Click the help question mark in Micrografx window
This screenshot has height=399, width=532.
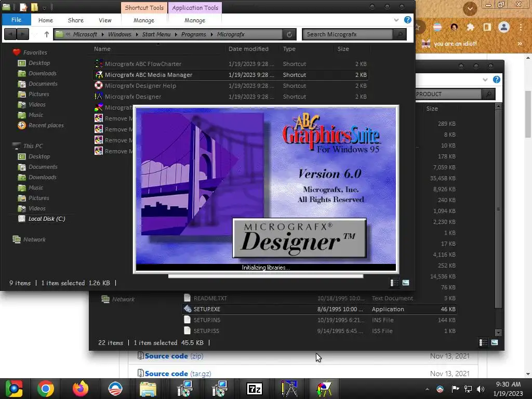(408, 20)
